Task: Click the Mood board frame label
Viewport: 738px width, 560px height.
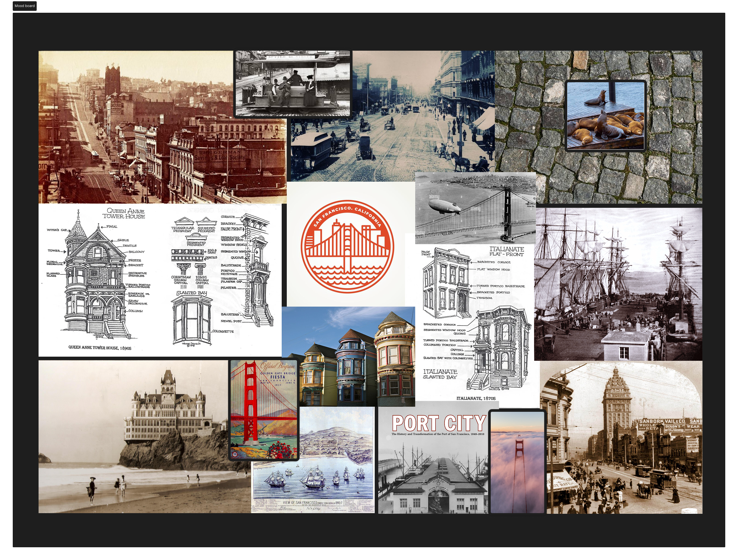Action: (x=24, y=6)
